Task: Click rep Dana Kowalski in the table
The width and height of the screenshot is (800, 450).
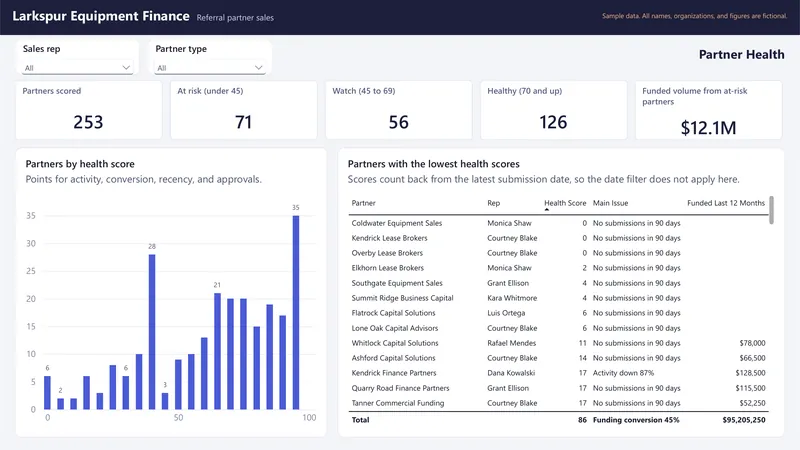Action: 511,373
